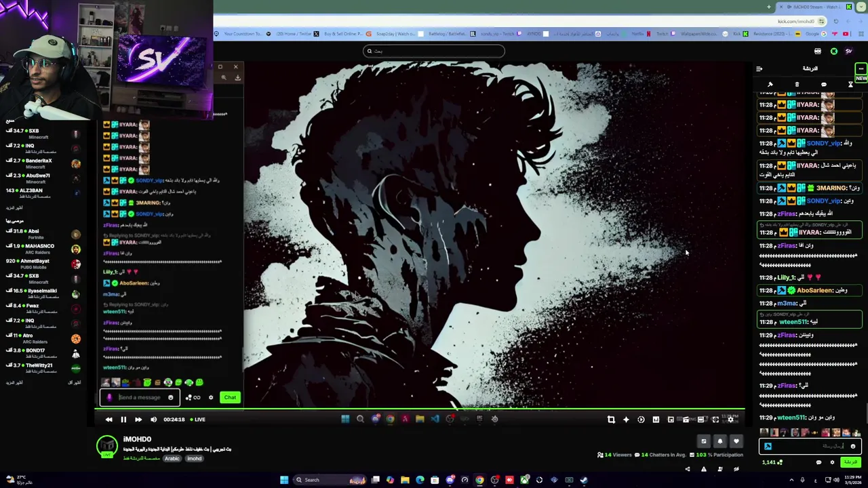
Task: Focus the right chat message input
Action: pyautogui.click(x=811, y=446)
